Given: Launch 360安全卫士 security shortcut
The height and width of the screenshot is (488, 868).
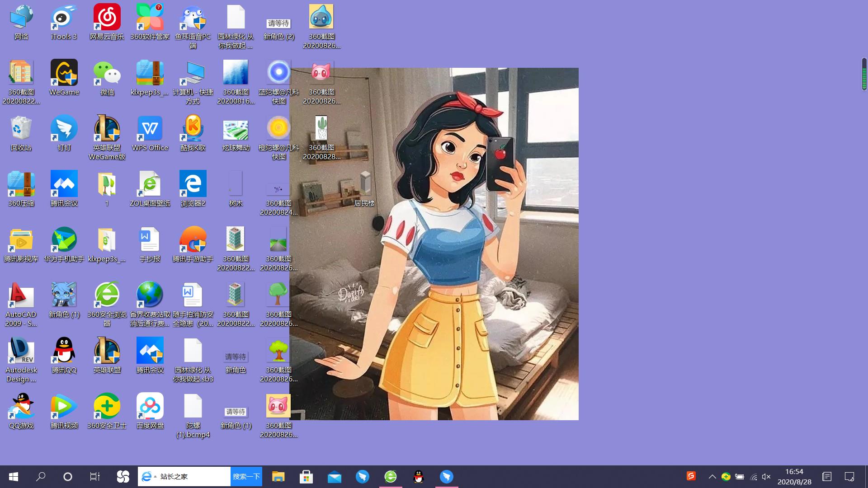Looking at the screenshot, I should (107, 412).
